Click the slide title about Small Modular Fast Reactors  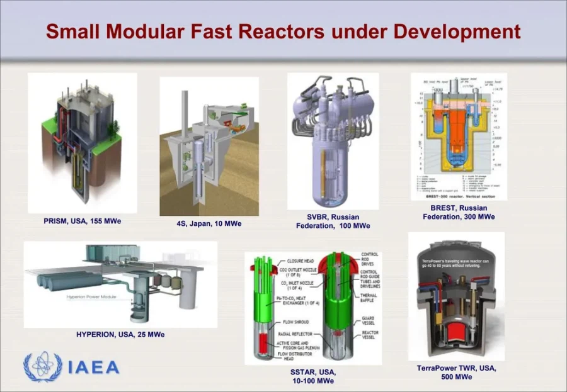pyautogui.click(x=283, y=31)
